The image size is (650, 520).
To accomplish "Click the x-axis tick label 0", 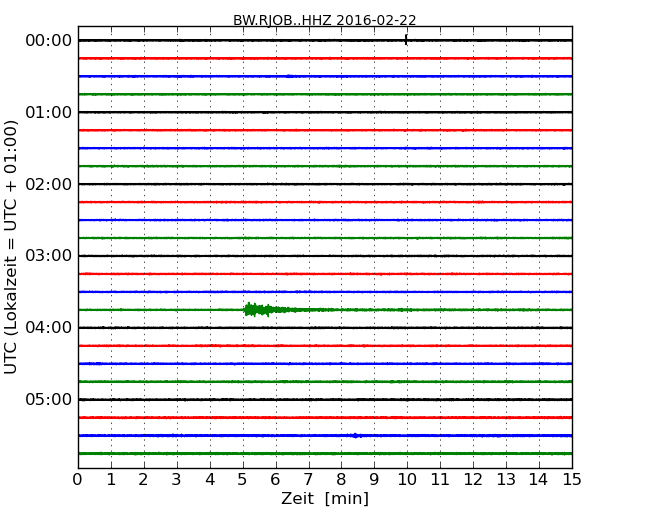I will click(x=78, y=479).
